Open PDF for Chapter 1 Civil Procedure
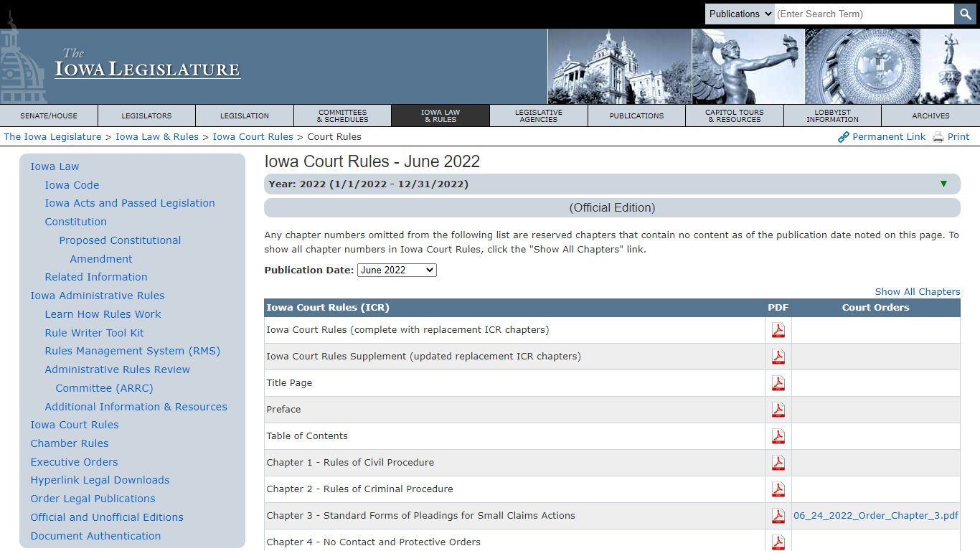This screenshot has height=551, width=980. 778,463
